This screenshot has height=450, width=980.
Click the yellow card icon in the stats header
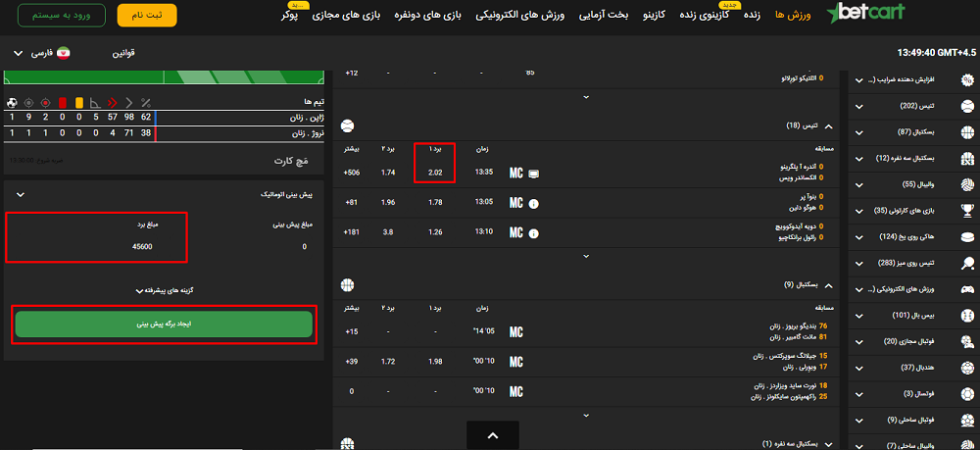pos(78,103)
